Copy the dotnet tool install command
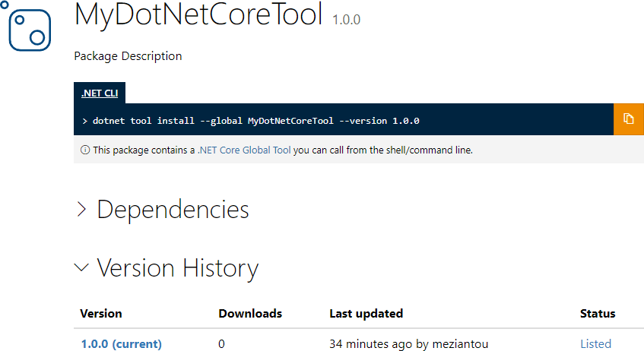This screenshot has width=644, height=351. coord(628,119)
